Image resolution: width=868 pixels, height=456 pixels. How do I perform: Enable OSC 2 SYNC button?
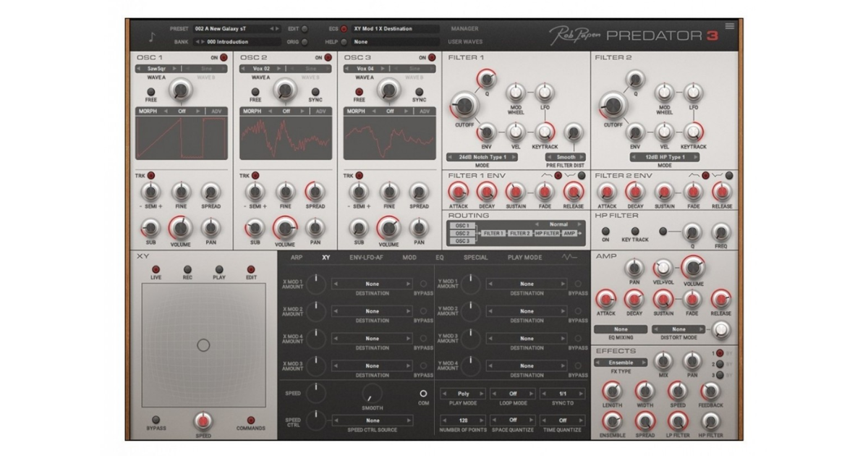(x=315, y=92)
